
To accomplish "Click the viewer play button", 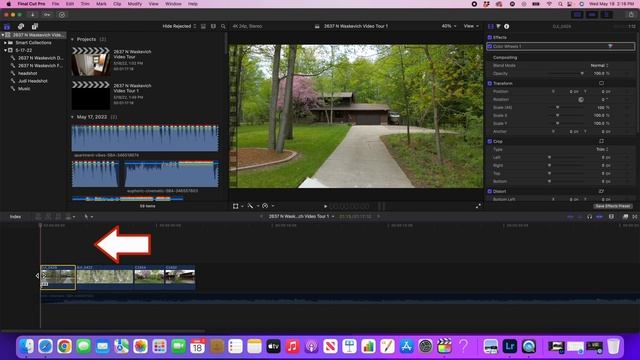I will 325,206.
